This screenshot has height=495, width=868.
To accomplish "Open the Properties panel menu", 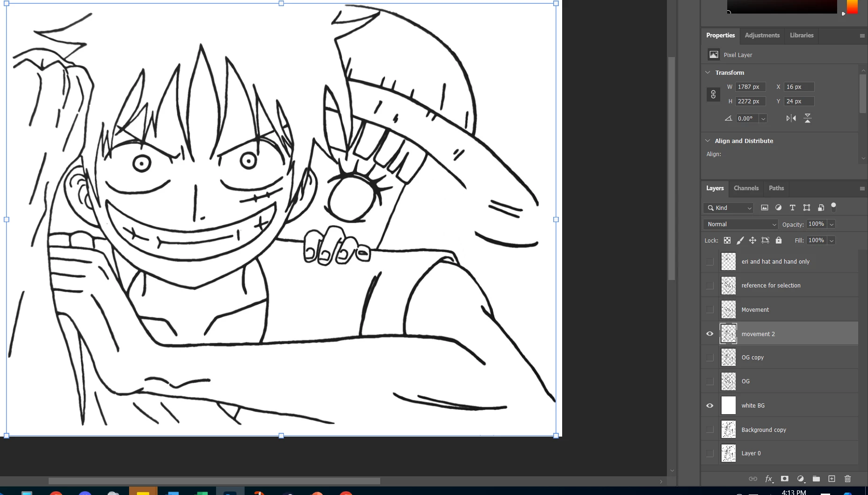I will tap(862, 36).
